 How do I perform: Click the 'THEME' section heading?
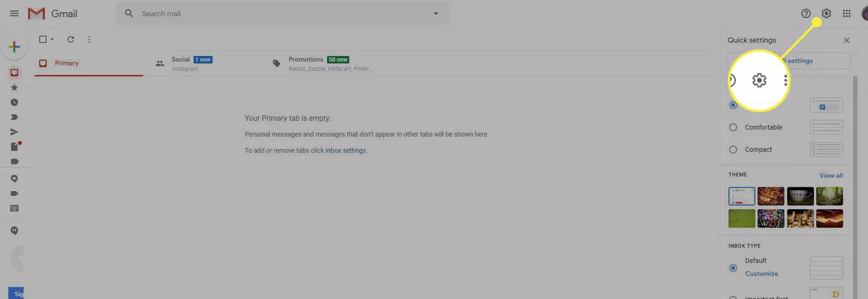pyautogui.click(x=738, y=174)
